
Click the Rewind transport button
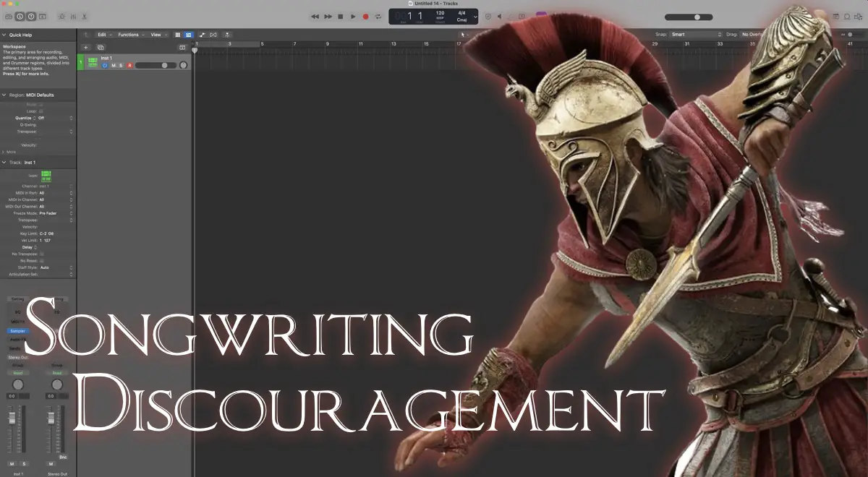click(x=315, y=16)
